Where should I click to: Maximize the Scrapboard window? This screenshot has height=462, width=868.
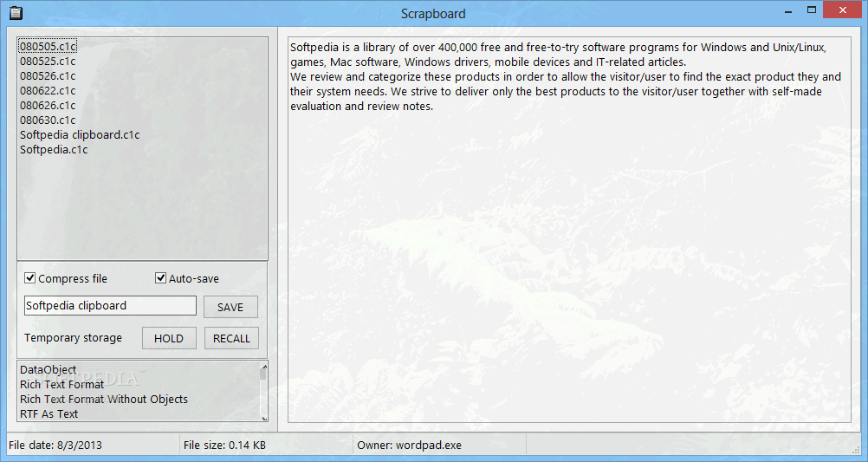pos(812,10)
